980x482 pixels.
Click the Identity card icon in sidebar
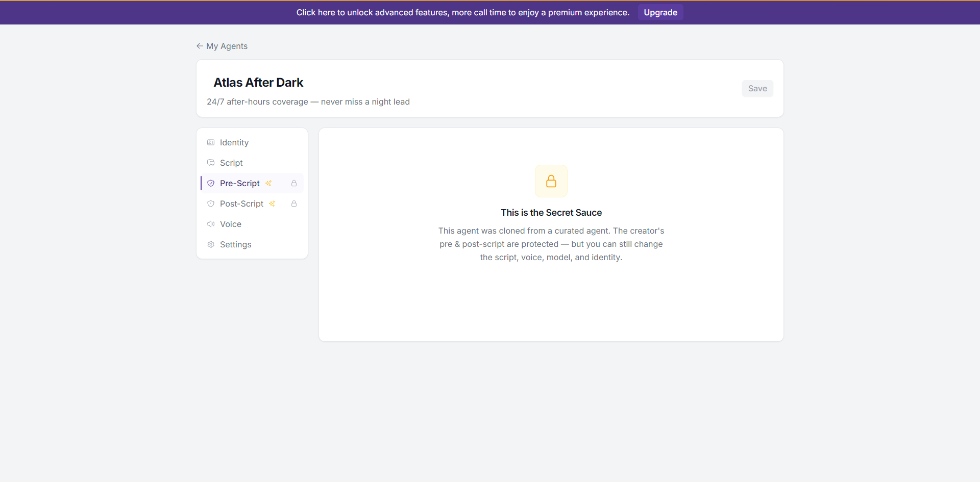coord(211,142)
